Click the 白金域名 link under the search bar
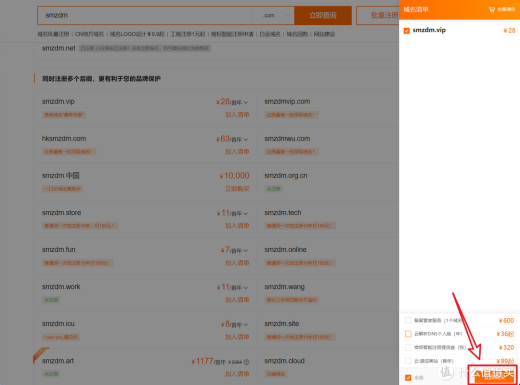The width and height of the screenshot is (520, 385). (x=270, y=34)
